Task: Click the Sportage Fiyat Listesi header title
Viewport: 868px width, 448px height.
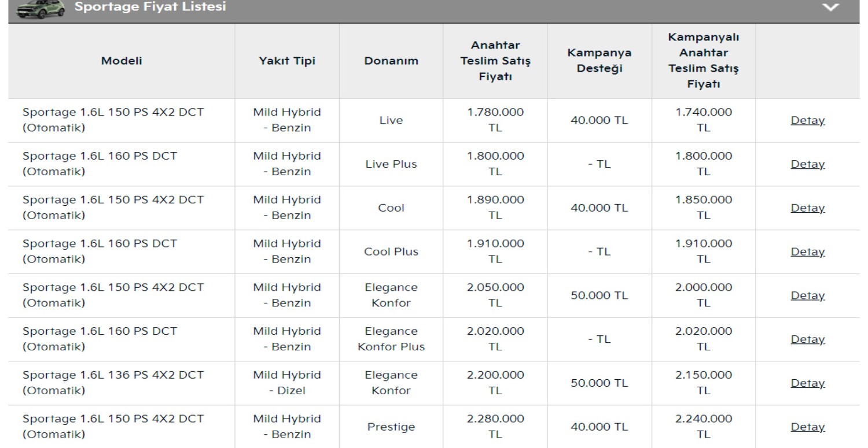Action: tap(150, 8)
